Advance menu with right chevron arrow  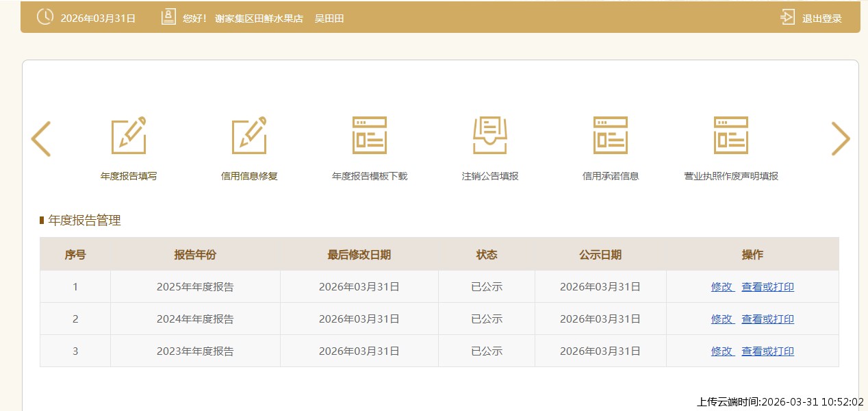[x=841, y=139]
